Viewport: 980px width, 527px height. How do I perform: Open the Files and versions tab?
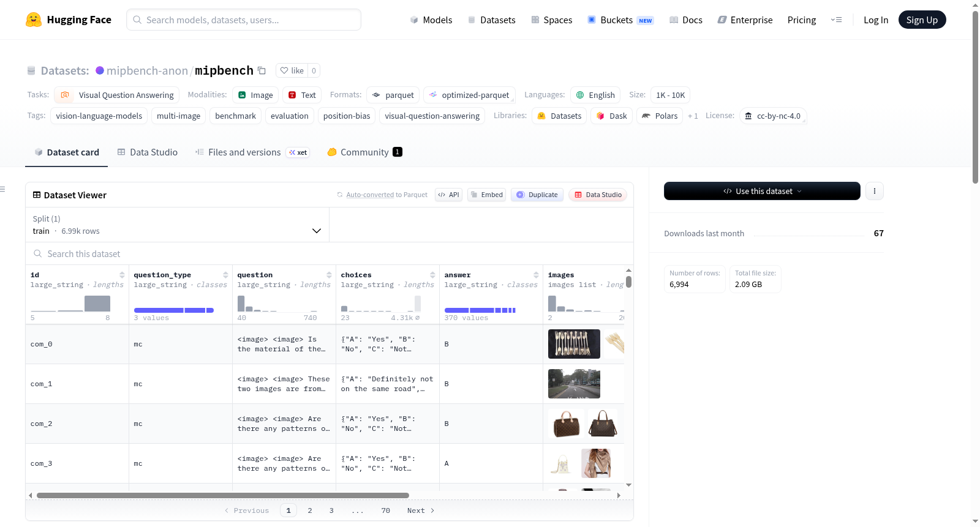[x=252, y=152]
